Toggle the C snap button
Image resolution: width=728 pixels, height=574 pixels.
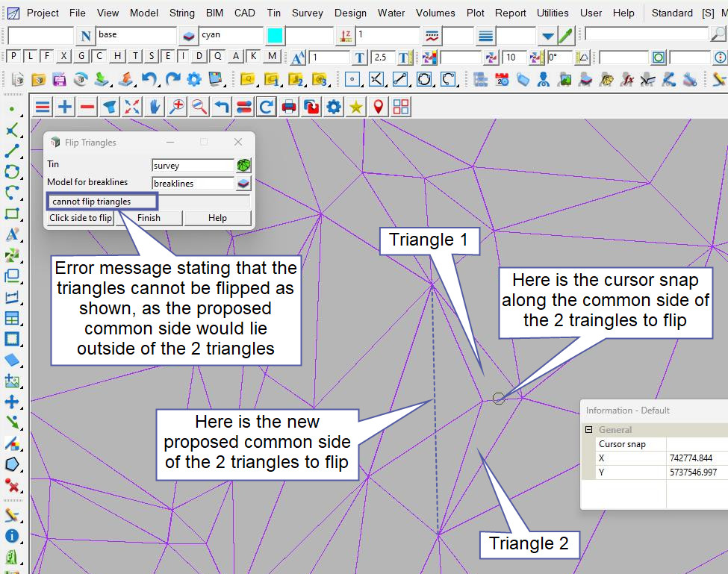[99, 57]
